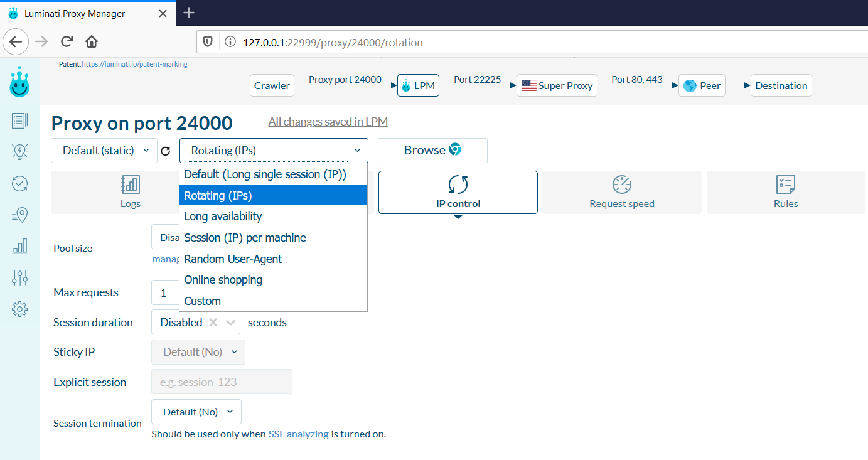Click the Proxy port 24000 diagram label
This screenshot has height=460, width=868.
345,79
